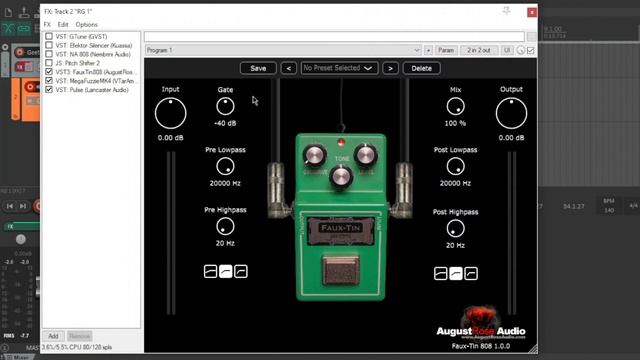Click the New project icon in REAPER toolbar
Screen dimensions: 640x360
[8, 12]
